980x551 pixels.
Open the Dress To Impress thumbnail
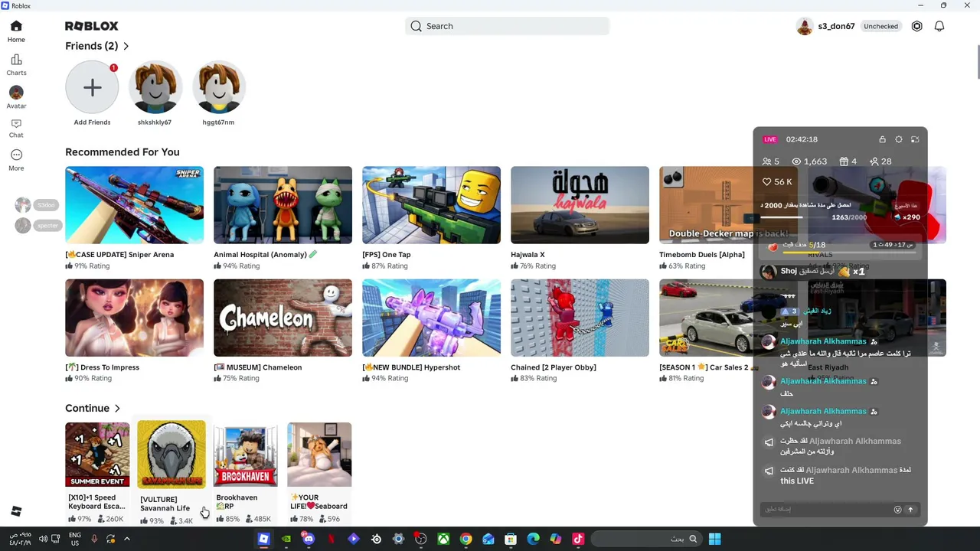point(134,318)
